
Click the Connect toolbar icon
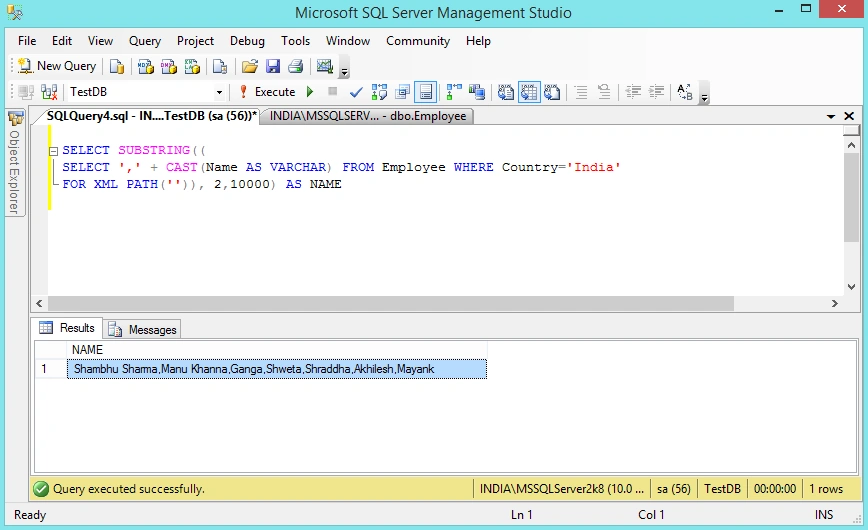[x=26, y=92]
